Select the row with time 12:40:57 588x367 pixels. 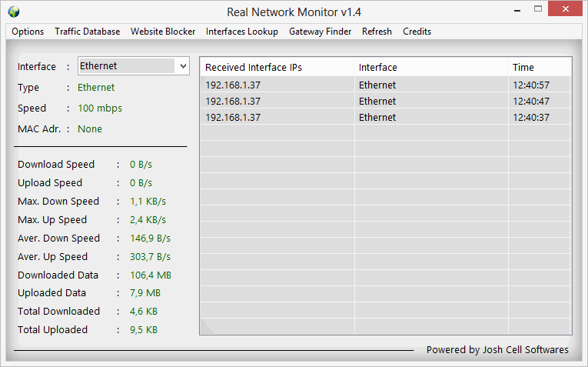pos(386,85)
